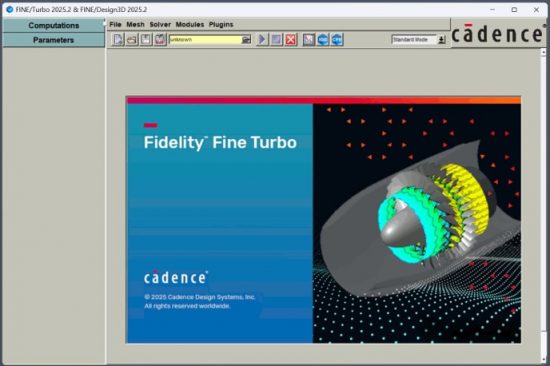Open the Solver menu

click(x=160, y=24)
